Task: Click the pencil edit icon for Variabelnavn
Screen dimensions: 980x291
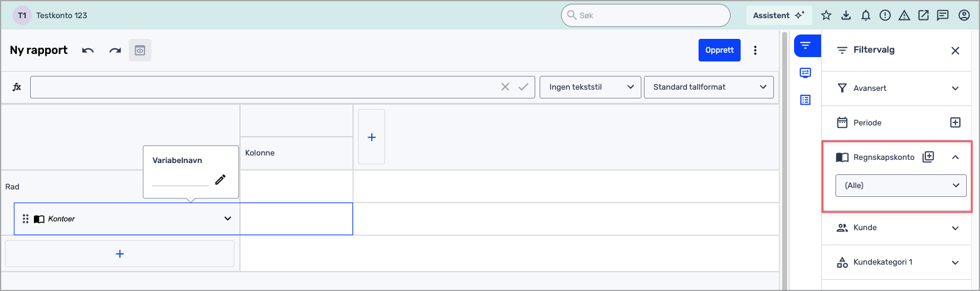Action: pyautogui.click(x=220, y=179)
